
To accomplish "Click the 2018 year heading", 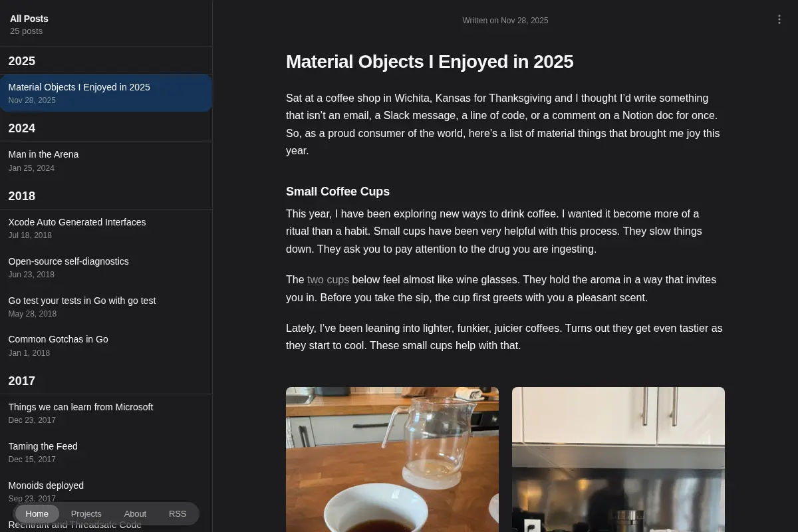I will [x=22, y=196].
